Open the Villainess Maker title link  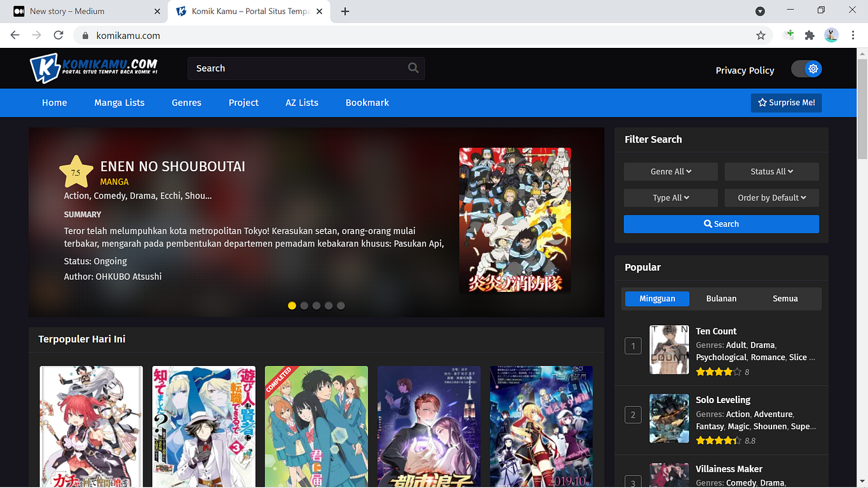[x=729, y=469]
